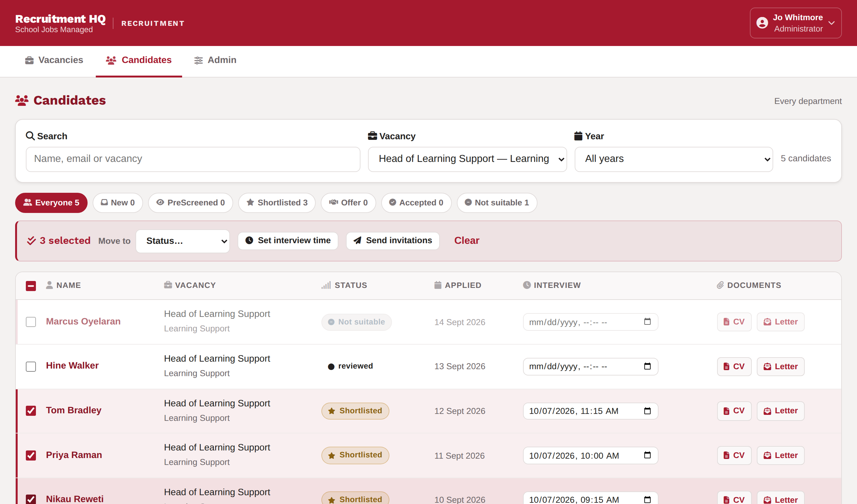Click Marcus Oyelaran's Not suitable status badge
The height and width of the screenshot is (504, 857).
[356, 322]
